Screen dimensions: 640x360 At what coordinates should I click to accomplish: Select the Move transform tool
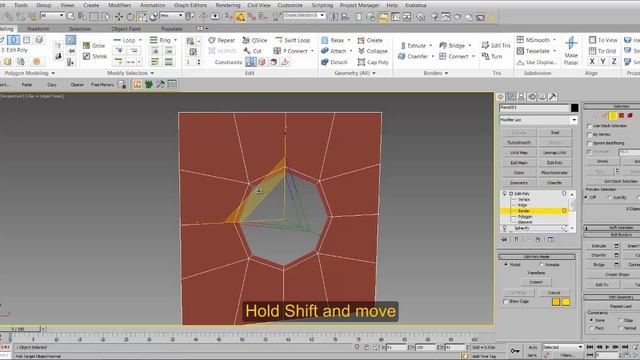coord(119,17)
